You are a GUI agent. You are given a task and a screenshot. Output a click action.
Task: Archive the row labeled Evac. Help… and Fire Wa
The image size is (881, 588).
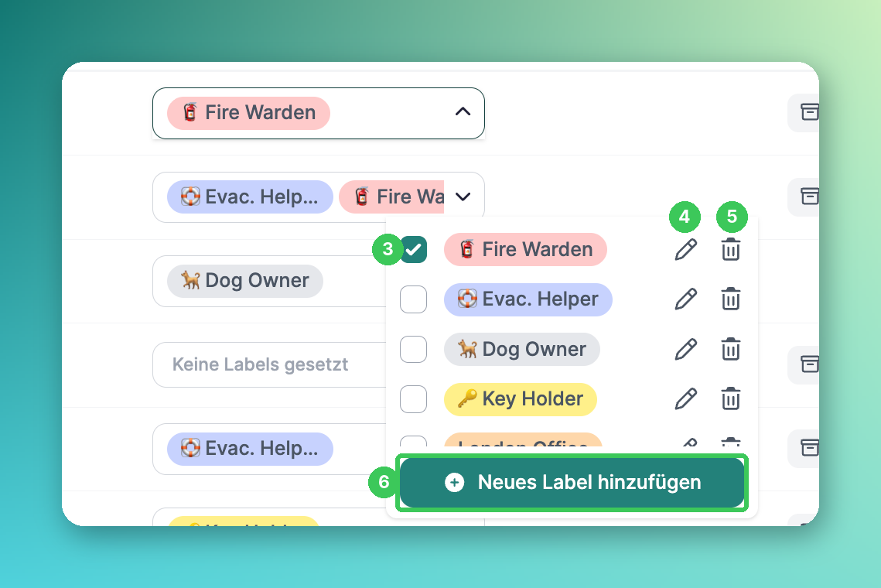point(809,197)
